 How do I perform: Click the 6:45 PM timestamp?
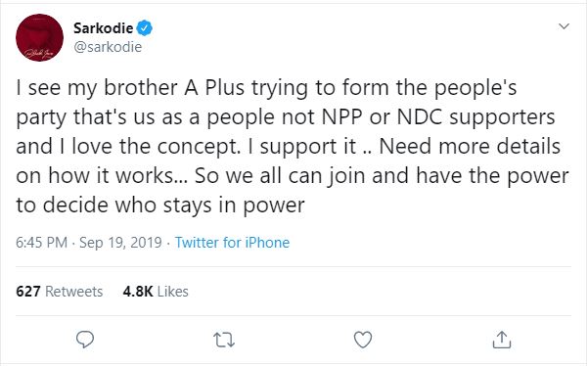point(41,243)
